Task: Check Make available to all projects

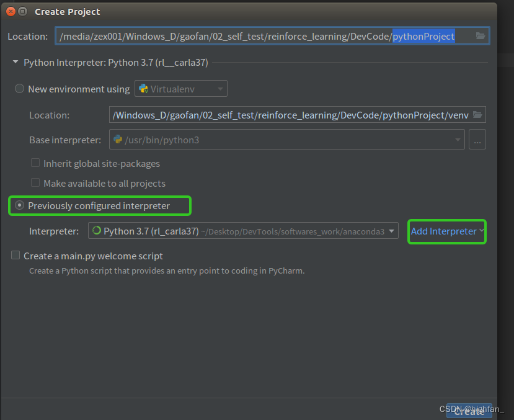Action: click(x=35, y=182)
